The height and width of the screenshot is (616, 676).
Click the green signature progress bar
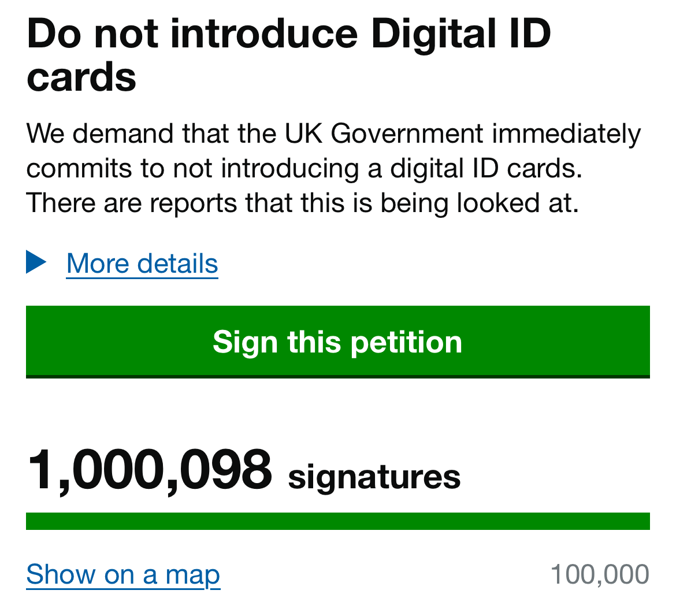click(x=337, y=521)
